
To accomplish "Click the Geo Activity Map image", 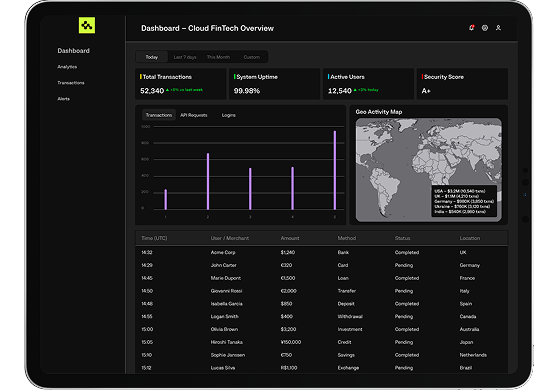I will (429, 170).
